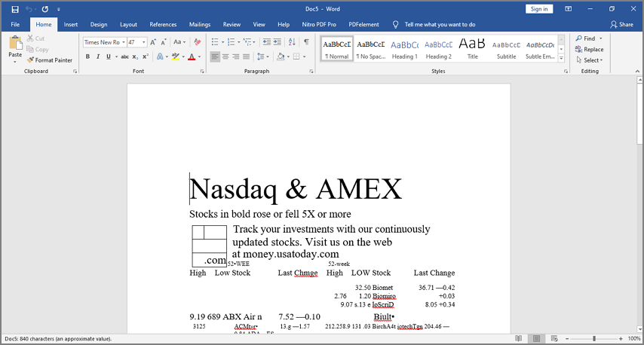Click Replace in Editing group
644x345 pixels.
tap(590, 49)
